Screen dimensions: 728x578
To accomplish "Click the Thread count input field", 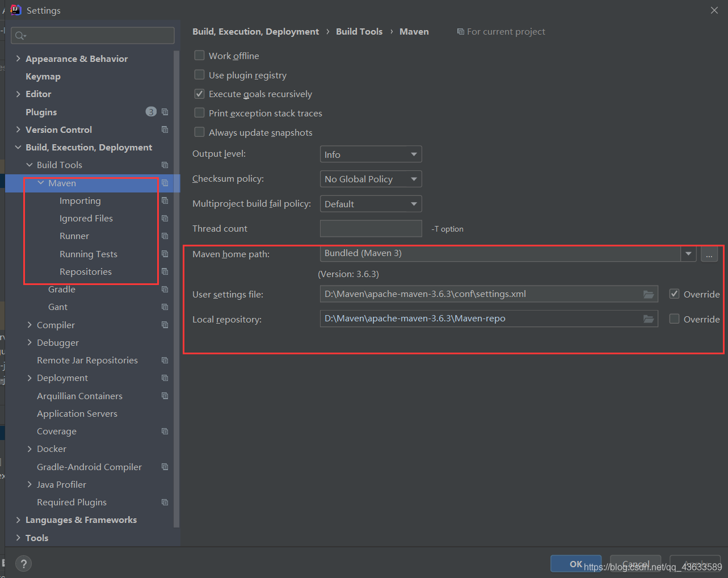I will [x=371, y=228].
